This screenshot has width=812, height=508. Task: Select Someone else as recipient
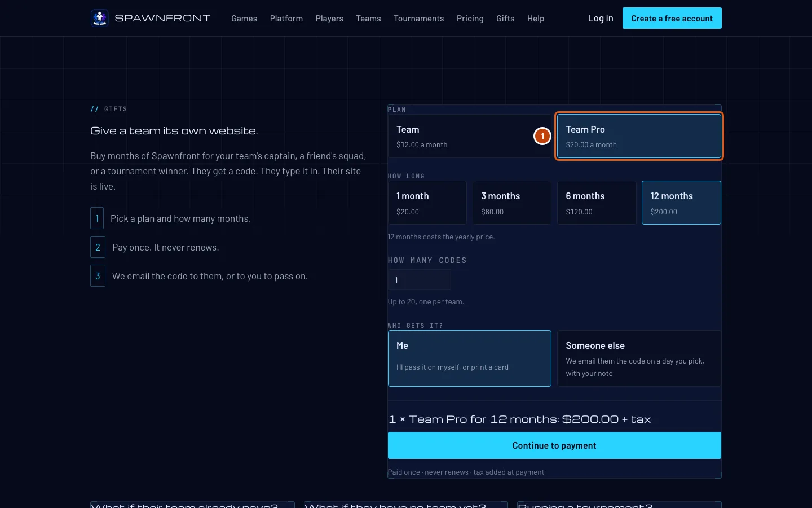pyautogui.click(x=639, y=358)
